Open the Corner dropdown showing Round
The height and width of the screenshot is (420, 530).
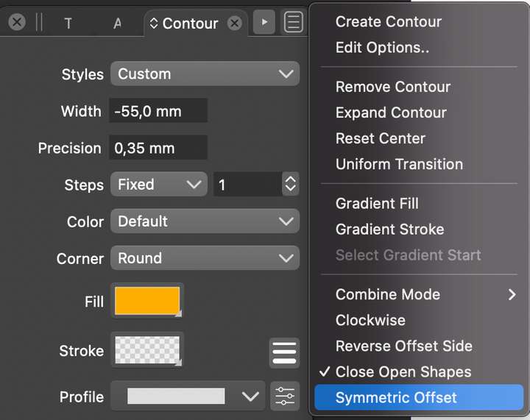205,258
